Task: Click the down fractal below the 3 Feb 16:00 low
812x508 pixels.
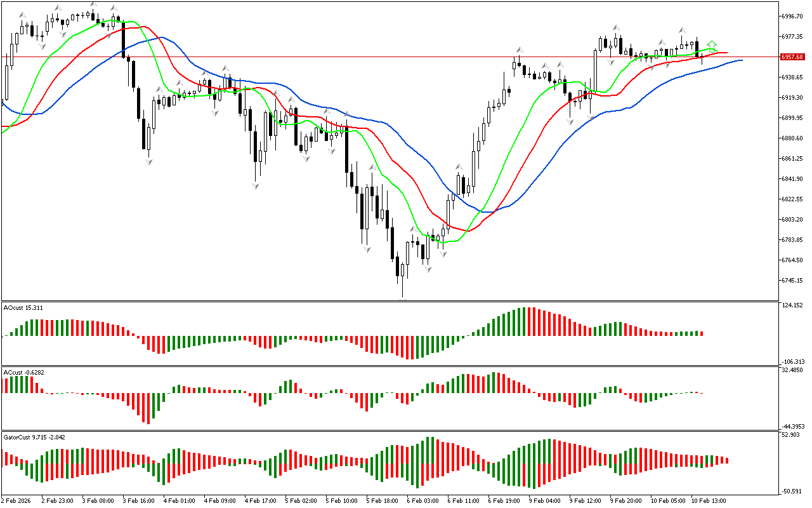Action: coord(149,162)
